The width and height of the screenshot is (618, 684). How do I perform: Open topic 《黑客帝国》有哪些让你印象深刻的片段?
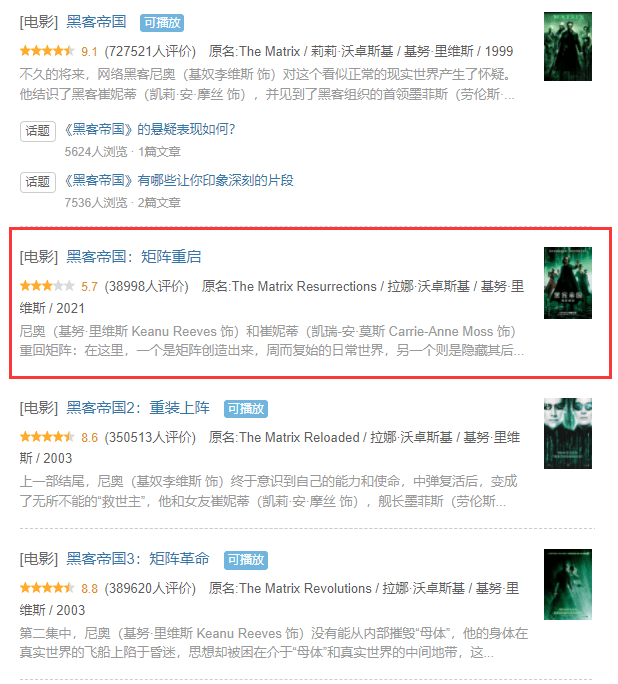(x=179, y=180)
